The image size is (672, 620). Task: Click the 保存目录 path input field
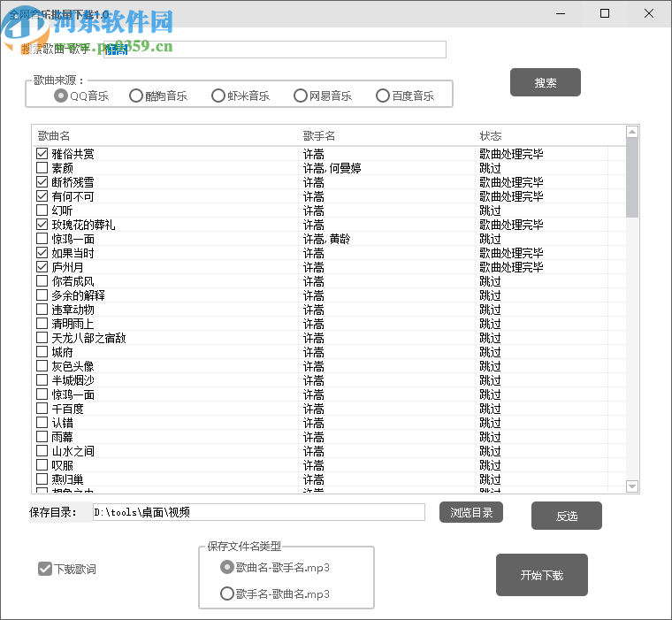[x=259, y=512]
